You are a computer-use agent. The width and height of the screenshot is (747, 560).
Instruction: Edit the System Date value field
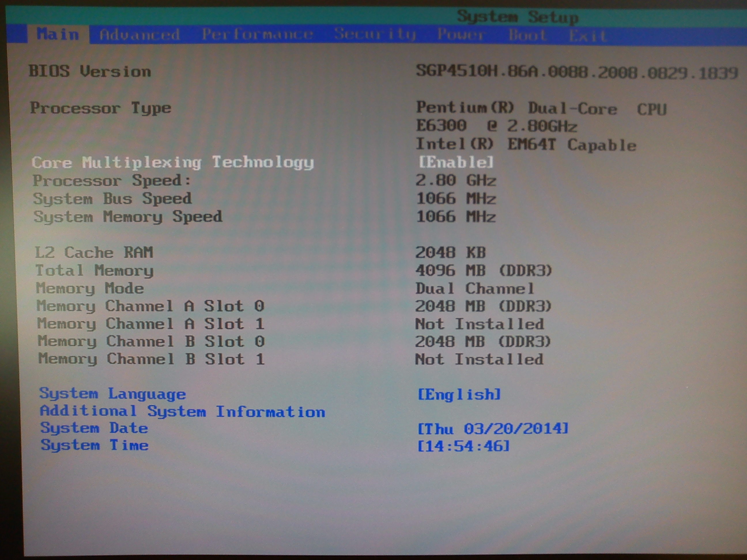tap(493, 429)
